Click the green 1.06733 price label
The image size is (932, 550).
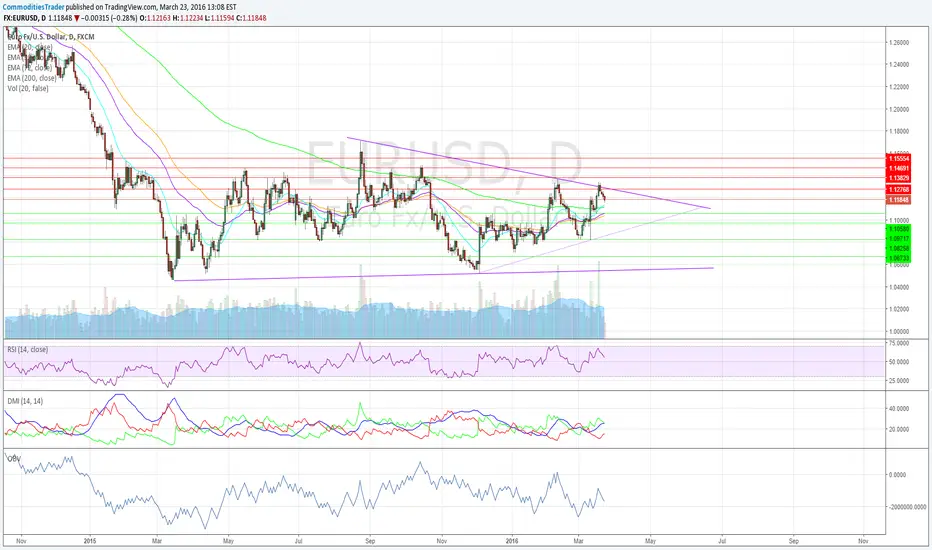click(898, 259)
